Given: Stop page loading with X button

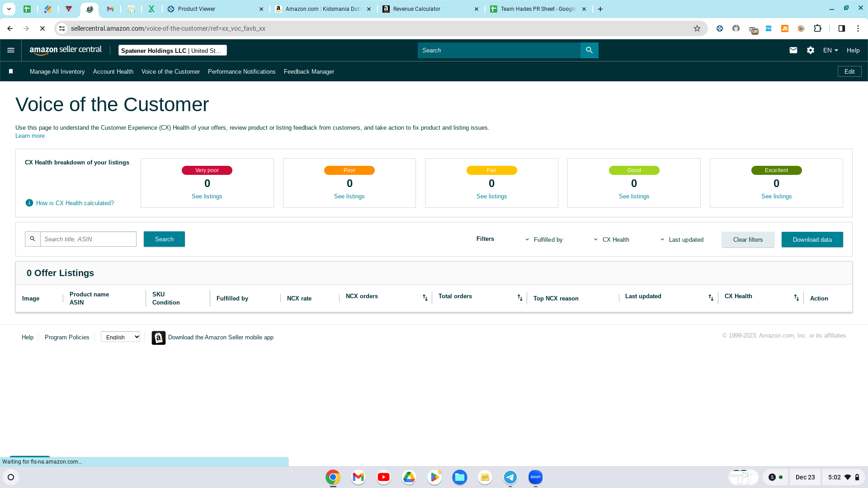Looking at the screenshot, I should coord(42,28).
